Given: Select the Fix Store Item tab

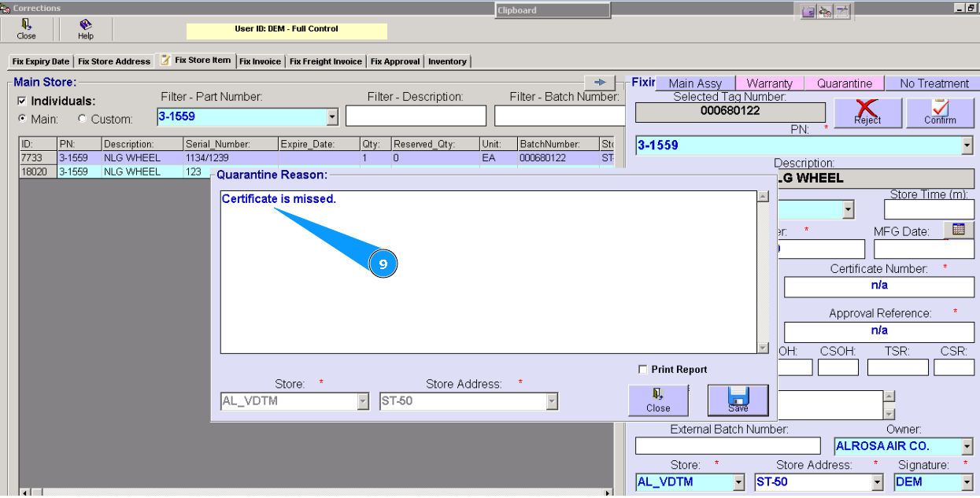Looking at the screenshot, I should pos(196,61).
